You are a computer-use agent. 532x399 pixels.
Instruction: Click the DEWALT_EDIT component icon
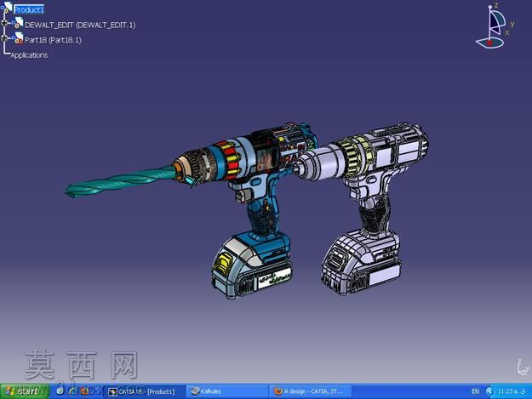point(18,23)
